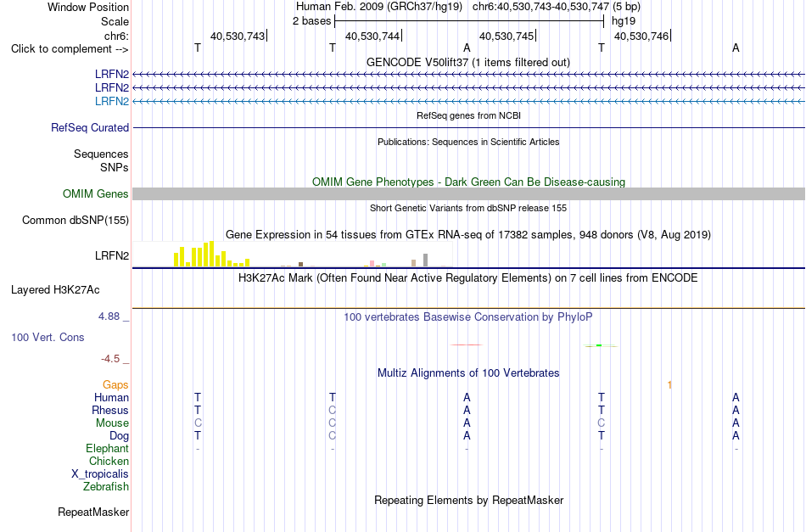Click the OMIM Genes side label
This screenshot has width=806, height=532.
(95, 193)
